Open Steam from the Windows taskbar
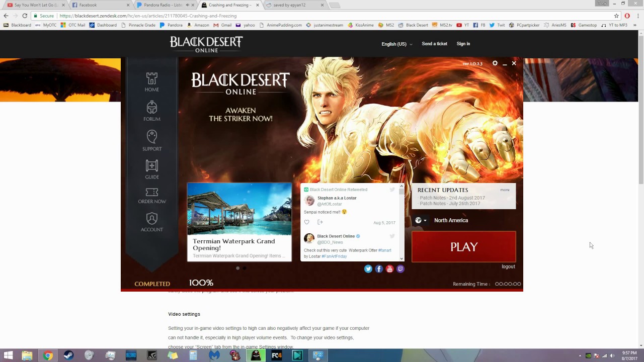 pyautogui.click(x=68, y=355)
